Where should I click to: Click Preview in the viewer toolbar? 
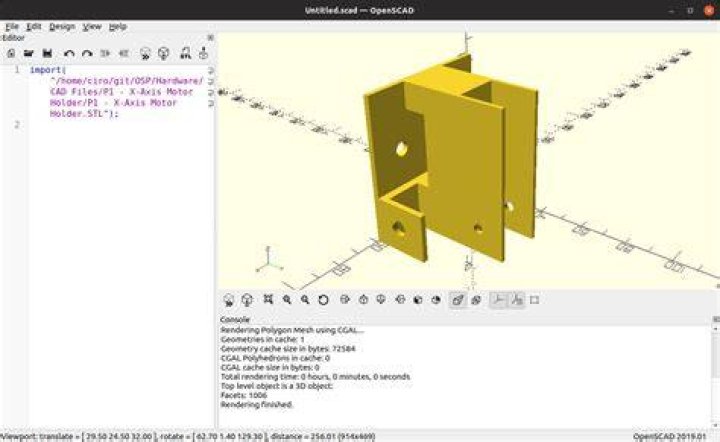tap(229, 300)
